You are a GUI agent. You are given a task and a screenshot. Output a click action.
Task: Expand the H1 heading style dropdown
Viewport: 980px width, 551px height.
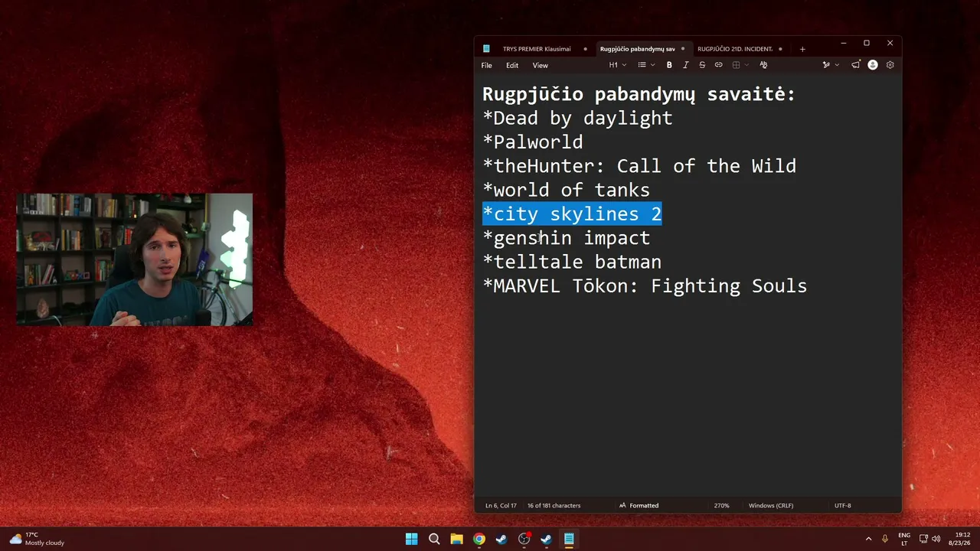[618, 65]
